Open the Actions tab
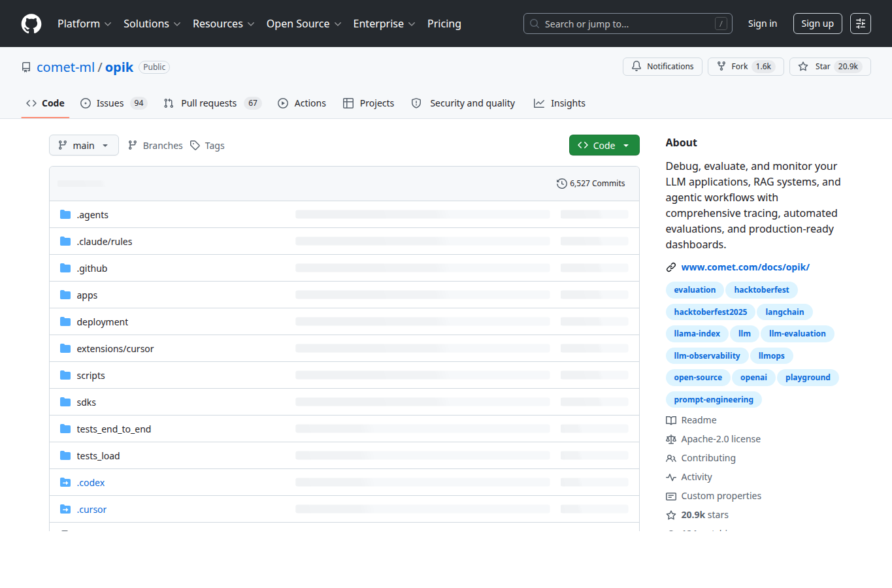The height and width of the screenshot is (588, 892). pyautogui.click(x=302, y=103)
